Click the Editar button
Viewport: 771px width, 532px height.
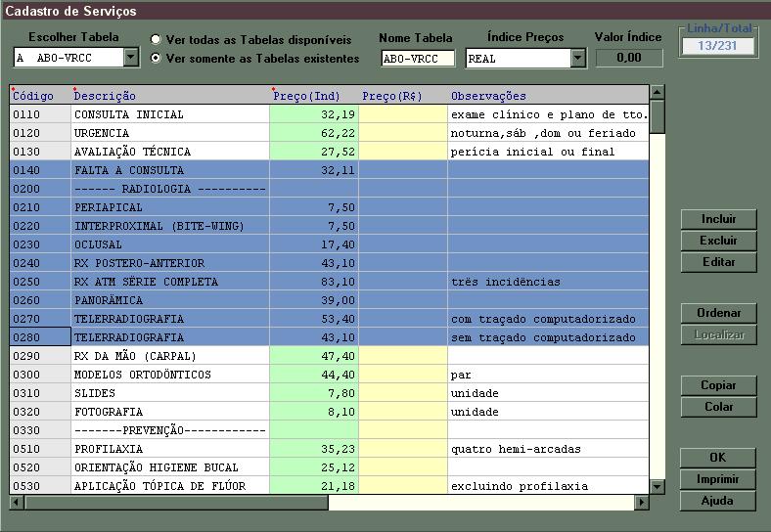[x=718, y=262]
